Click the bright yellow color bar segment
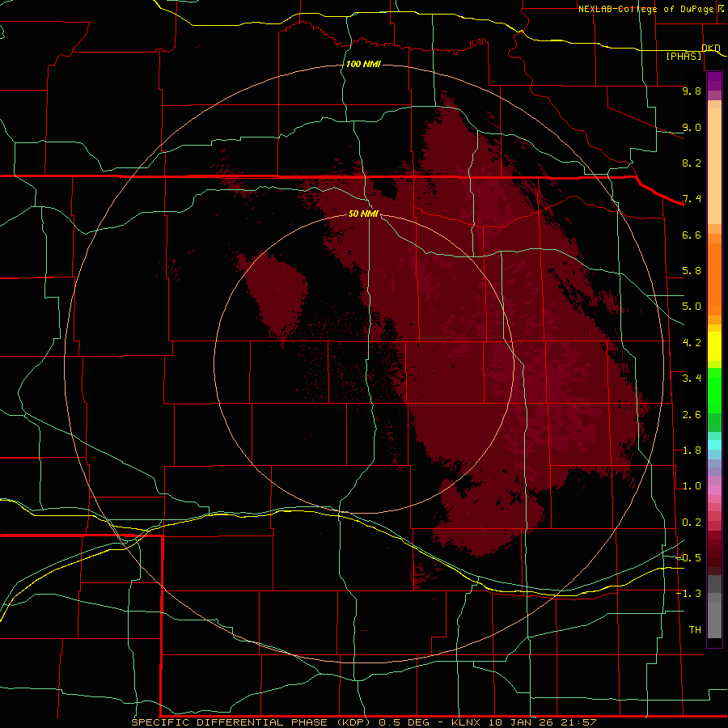 click(x=714, y=346)
